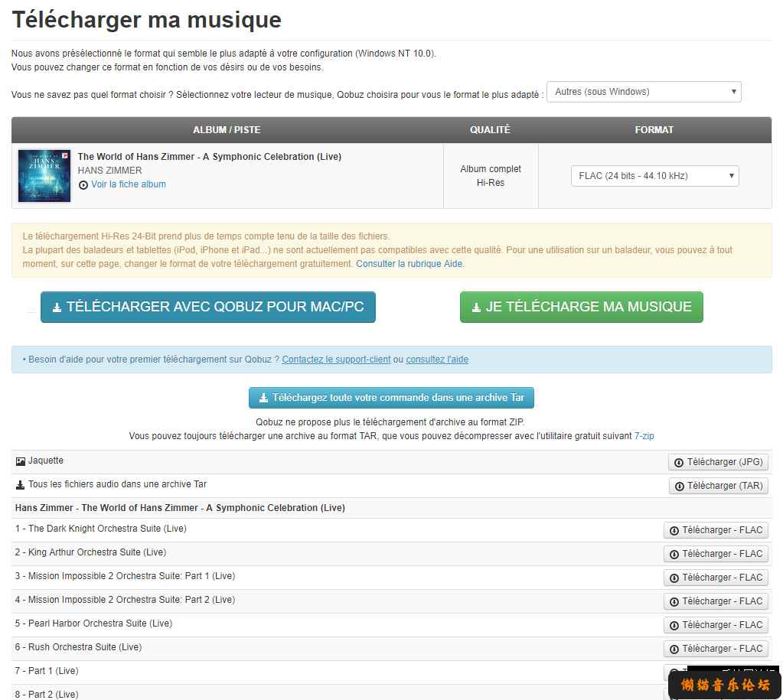Click 'Album complet Hi-Res' quality cell
The width and height of the screenshot is (783, 700).
(x=491, y=176)
